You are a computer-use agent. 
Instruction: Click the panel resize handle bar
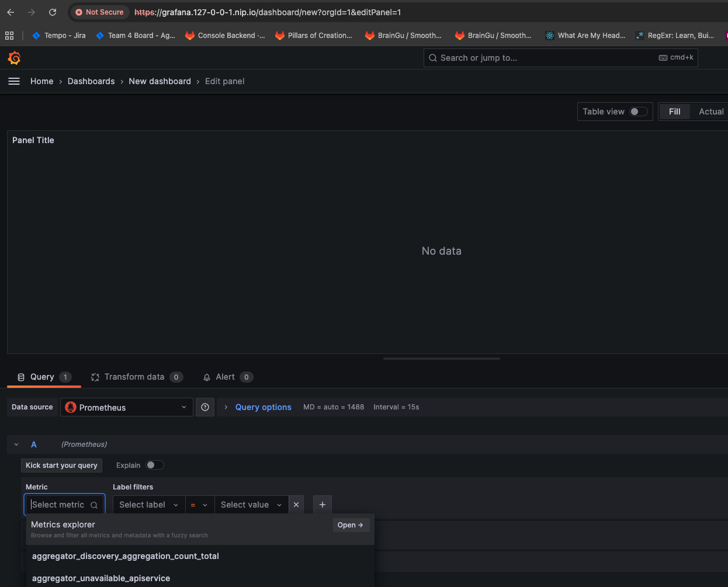point(442,359)
